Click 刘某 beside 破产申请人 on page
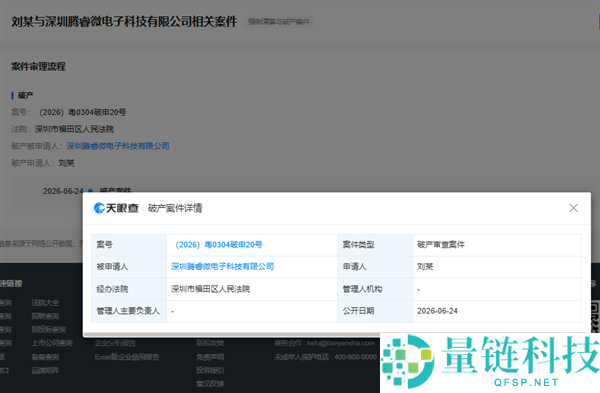This screenshot has height=393, width=600. point(66,163)
